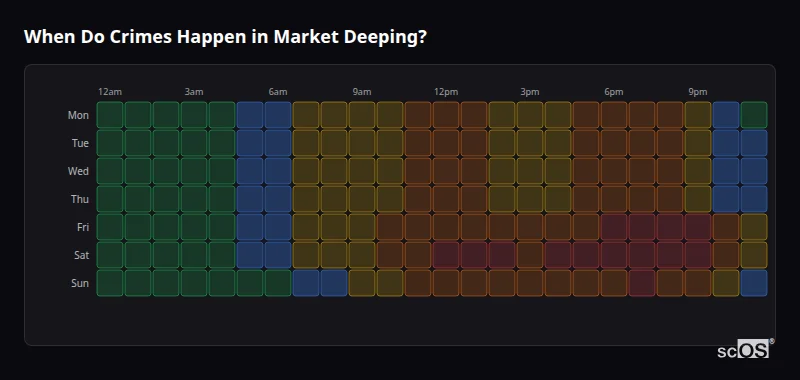Select the Sunday 7pm red cell
Viewport: 800px width, 380px height.
click(642, 283)
